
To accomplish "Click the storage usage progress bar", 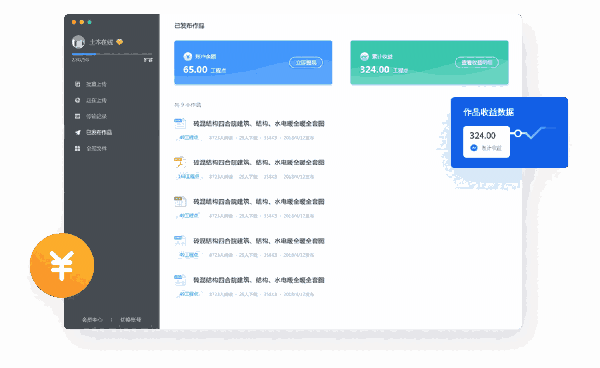I will 112,54.
